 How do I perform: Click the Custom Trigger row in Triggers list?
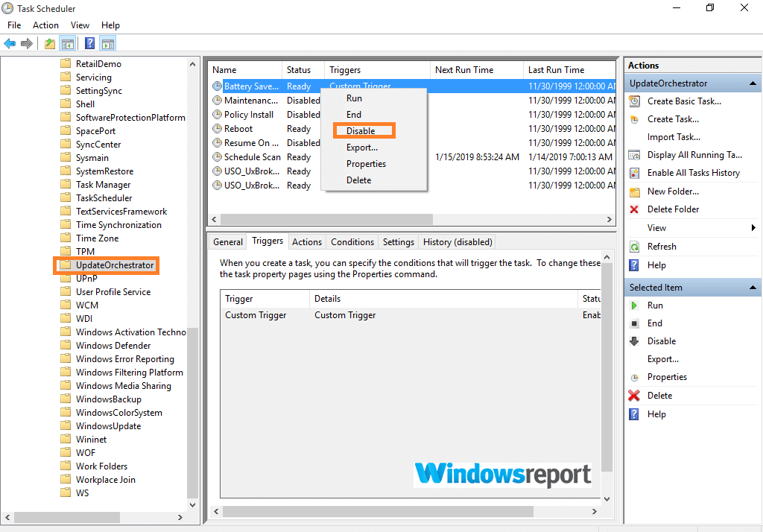[x=411, y=315]
